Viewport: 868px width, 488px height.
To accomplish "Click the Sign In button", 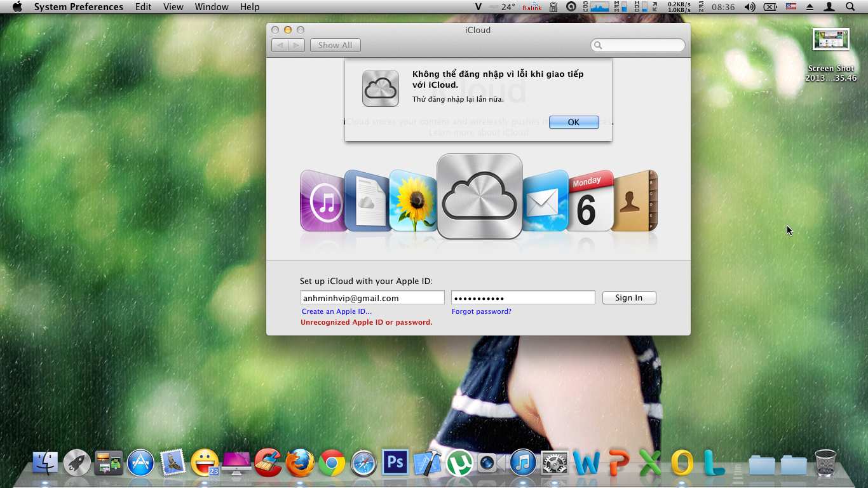I will 629,298.
